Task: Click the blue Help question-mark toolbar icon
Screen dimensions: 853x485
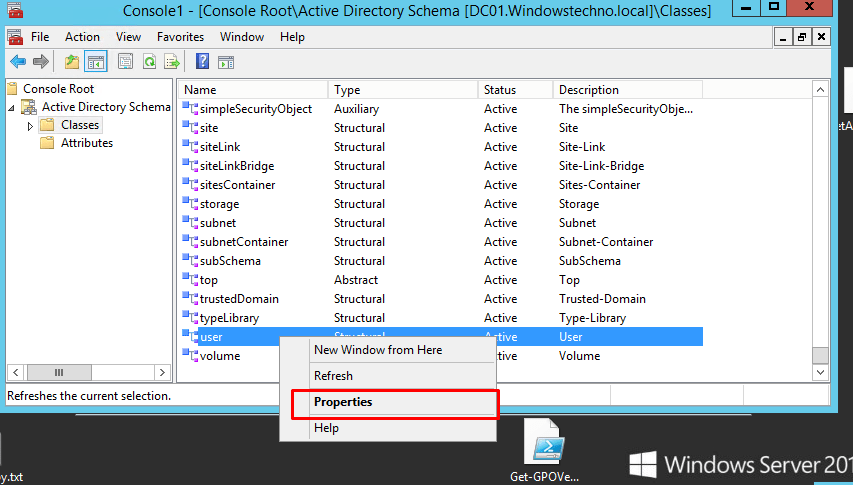Action: point(202,61)
